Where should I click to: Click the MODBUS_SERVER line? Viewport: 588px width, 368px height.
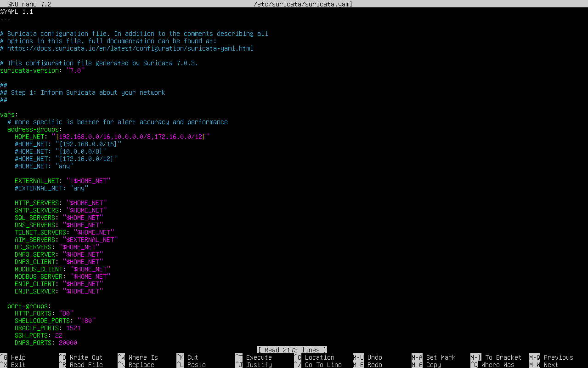tap(62, 276)
